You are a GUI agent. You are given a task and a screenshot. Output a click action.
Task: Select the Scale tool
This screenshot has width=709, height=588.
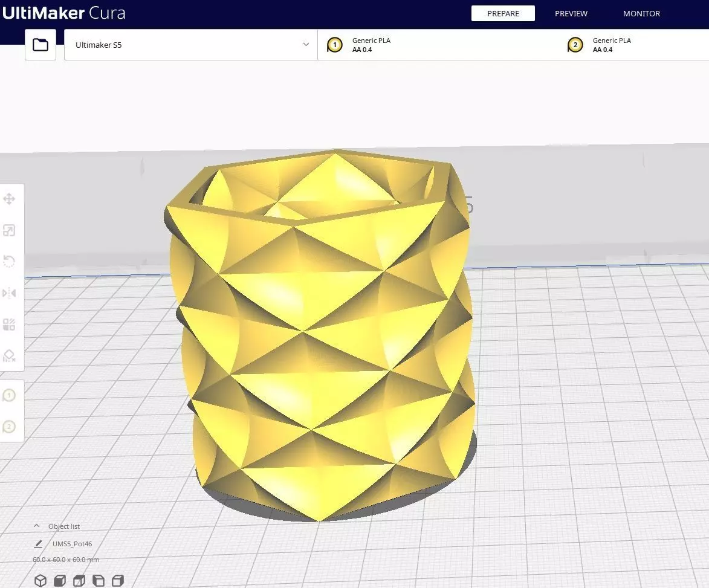click(x=9, y=230)
